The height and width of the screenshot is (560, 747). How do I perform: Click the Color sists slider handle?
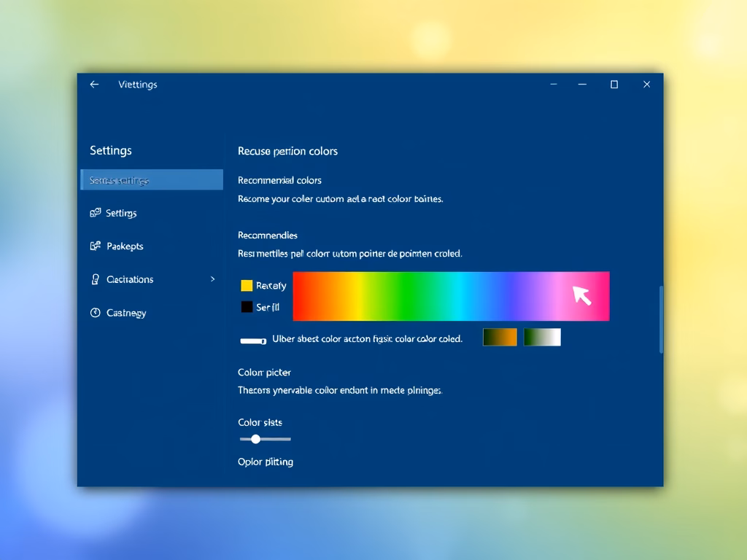click(x=255, y=439)
